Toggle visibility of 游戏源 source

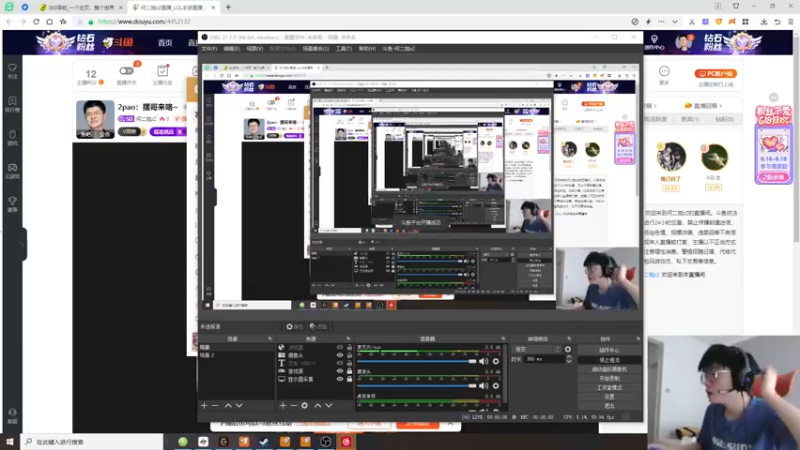(x=340, y=371)
